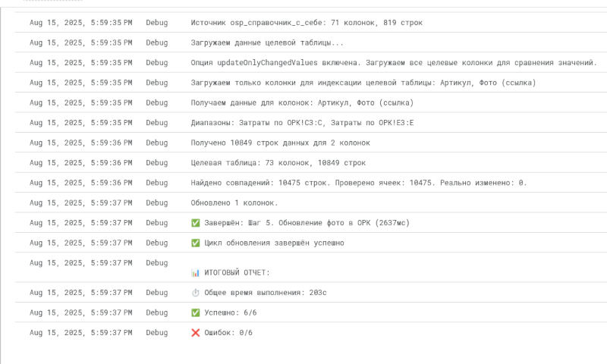Click Debug level in 'Обновлено 1 колонок' row
The width and height of the screenshot is (607, 364).
pyautogui.click(x=157, y=202)
